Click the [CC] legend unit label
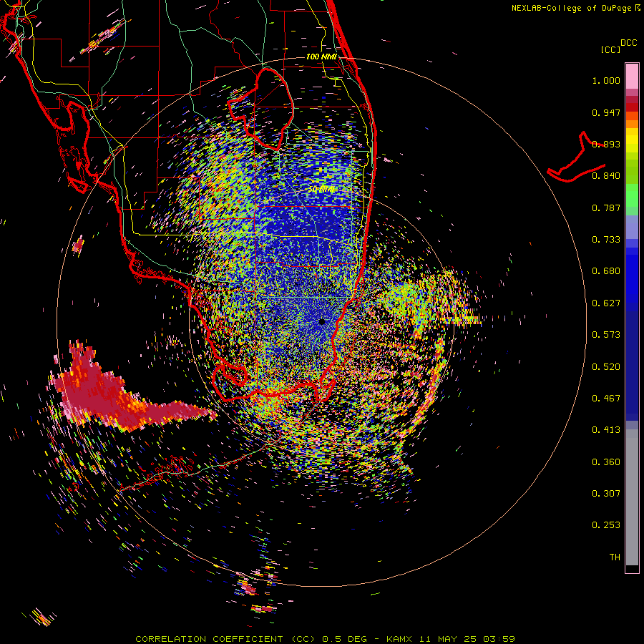 (x=610, y=49)
